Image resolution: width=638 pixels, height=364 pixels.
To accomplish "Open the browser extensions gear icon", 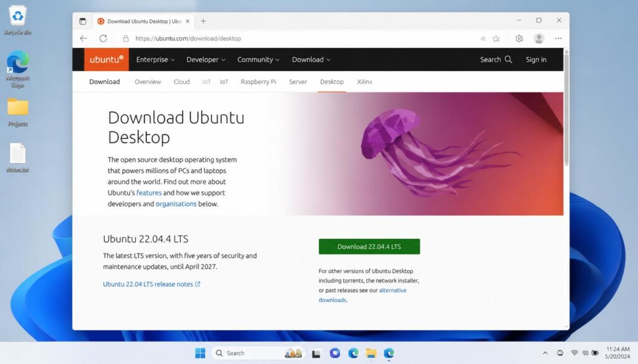I will pos(519,38).
